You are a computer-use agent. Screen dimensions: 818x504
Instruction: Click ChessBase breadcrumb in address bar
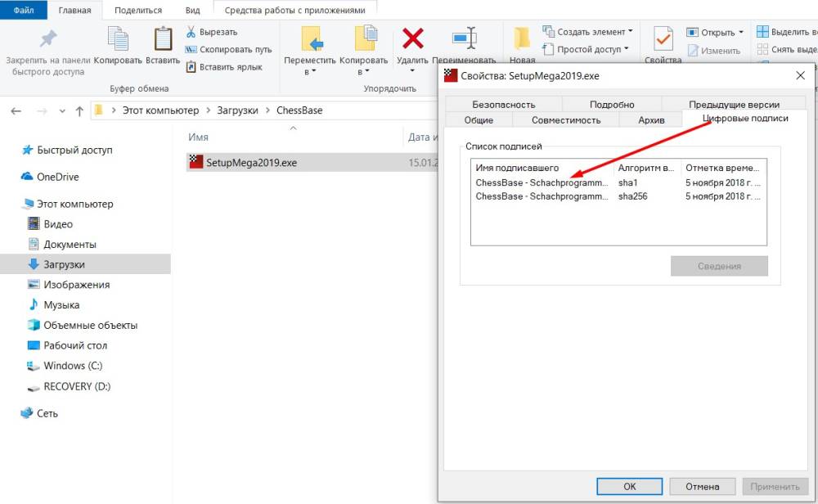click(x=299, y=110)
